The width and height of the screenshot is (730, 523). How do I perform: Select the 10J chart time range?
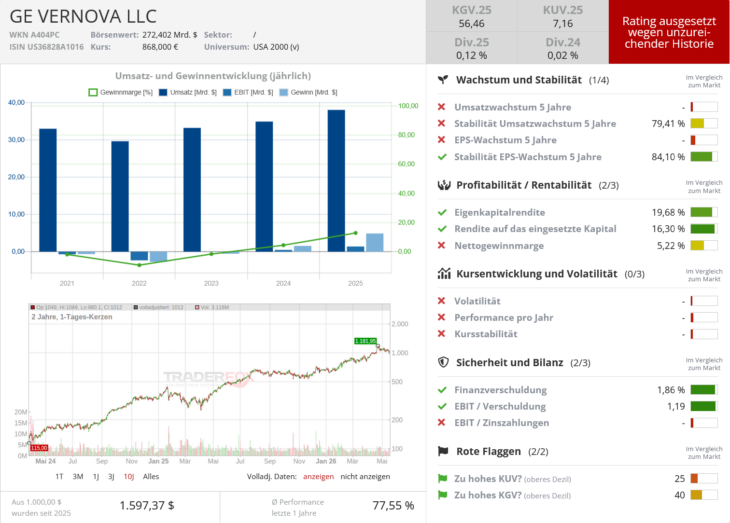(129, 476)
